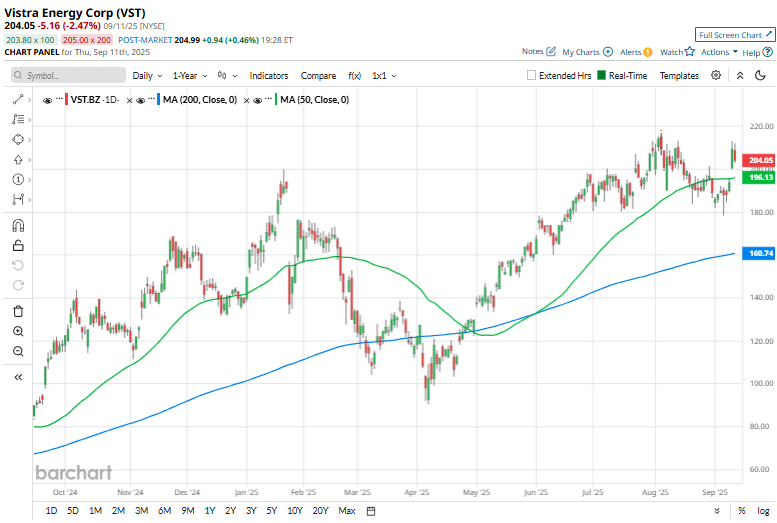Click the red VST.BZ color swatch
The height and width of the screenshot is (523, 777).
[x=66, y=100]
